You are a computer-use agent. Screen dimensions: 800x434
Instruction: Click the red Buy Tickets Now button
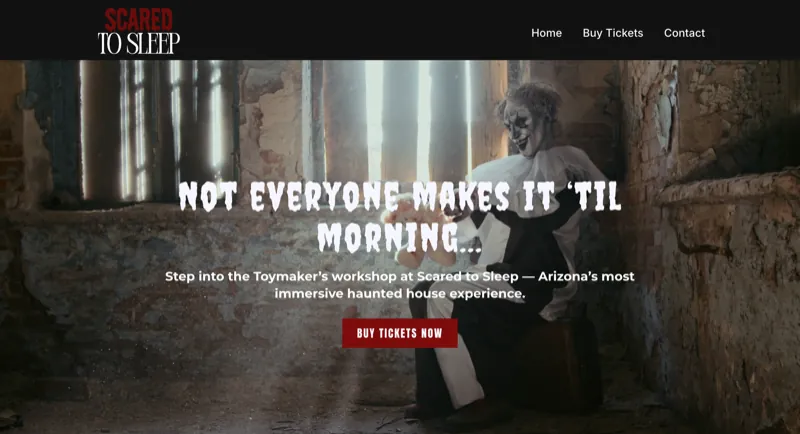tap(399, 333)
